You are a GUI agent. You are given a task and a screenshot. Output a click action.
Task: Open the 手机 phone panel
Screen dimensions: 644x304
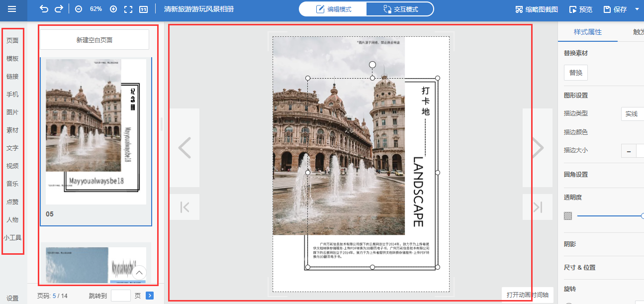tap(12, 95)
